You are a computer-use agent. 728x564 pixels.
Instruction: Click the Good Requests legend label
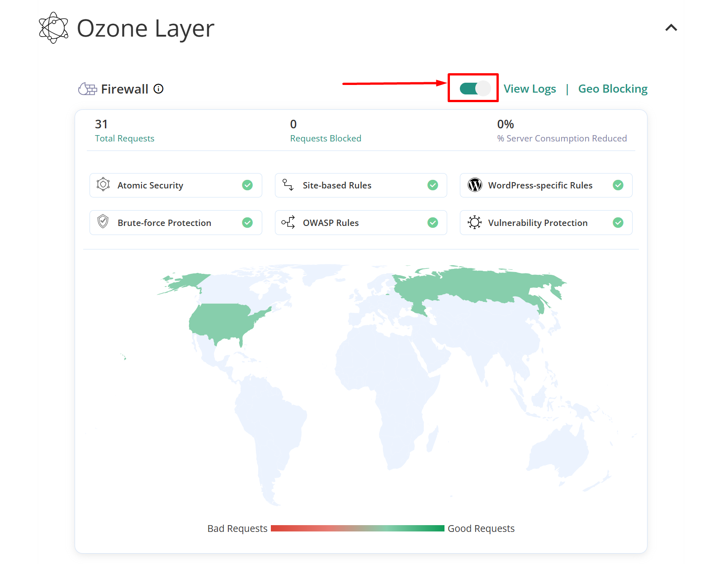(x=481, y=528)
